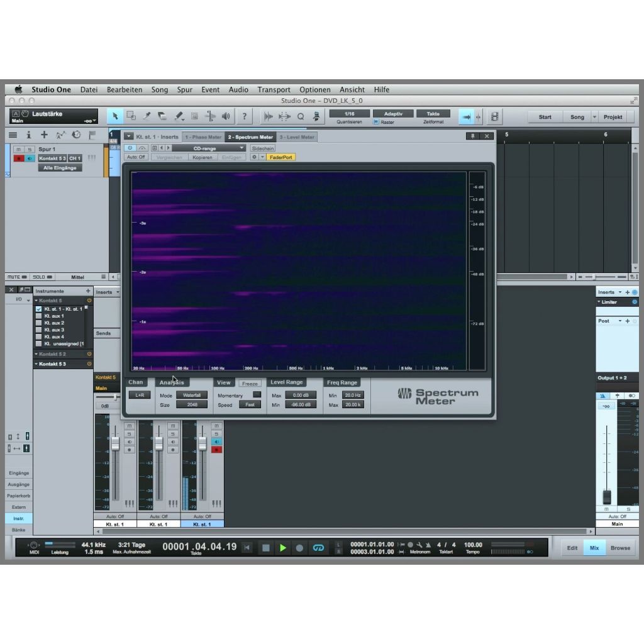Click the Q quantize icon in toolbar
Image resolution: width=644 pixels, height=644 pixels.
[301, 116]
